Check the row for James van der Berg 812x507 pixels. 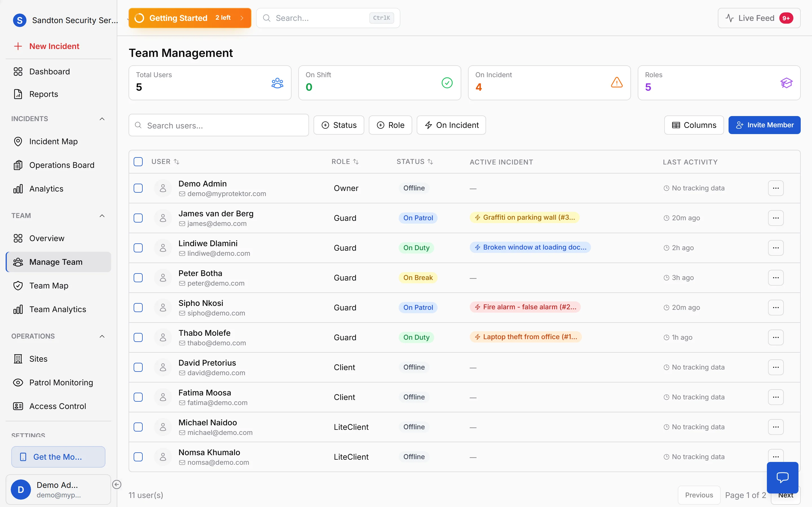coord(138,218)
